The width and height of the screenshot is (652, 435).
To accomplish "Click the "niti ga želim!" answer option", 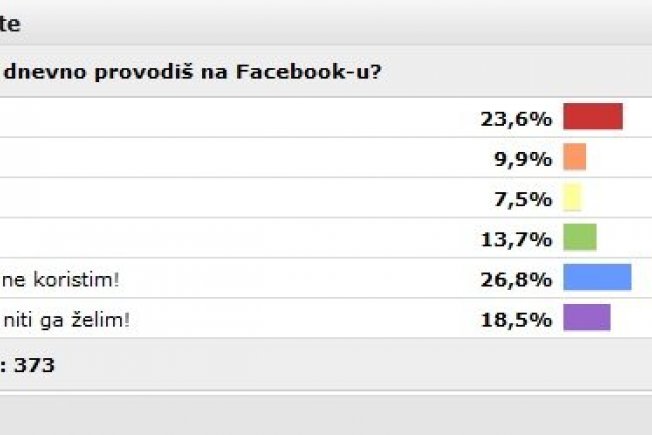I will pyautogui.click(x=67, y=320).
